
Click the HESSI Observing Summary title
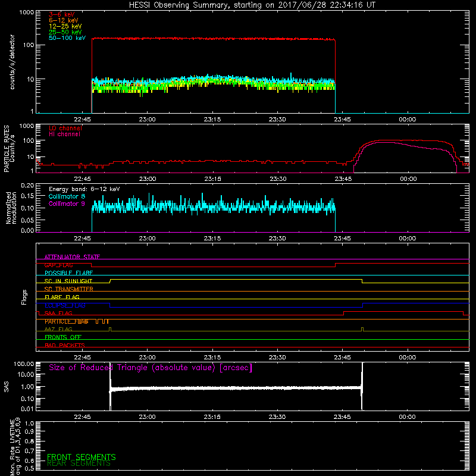(252, 5)
